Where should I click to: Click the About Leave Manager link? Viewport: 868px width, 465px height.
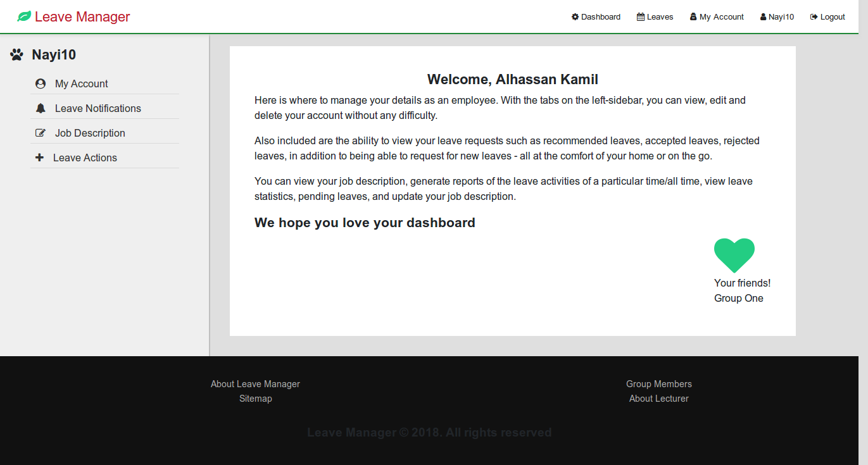pyautogui.click(x=255, y=383)
